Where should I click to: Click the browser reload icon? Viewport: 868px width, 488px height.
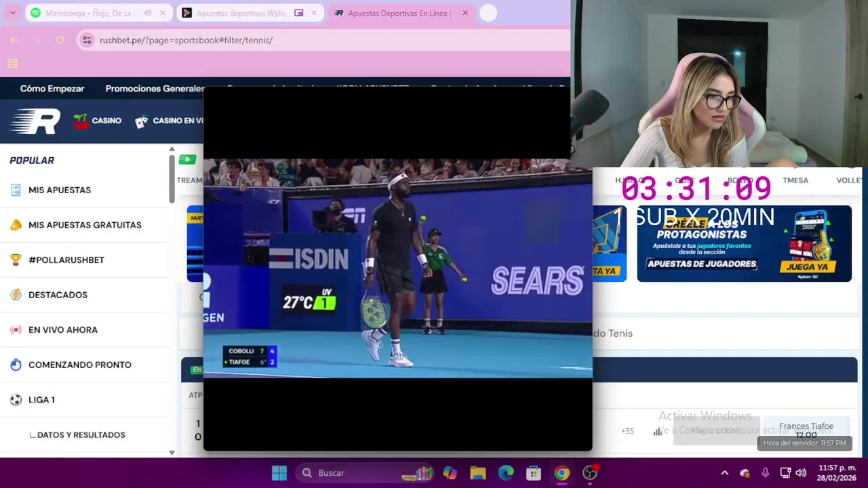point(60,40)
